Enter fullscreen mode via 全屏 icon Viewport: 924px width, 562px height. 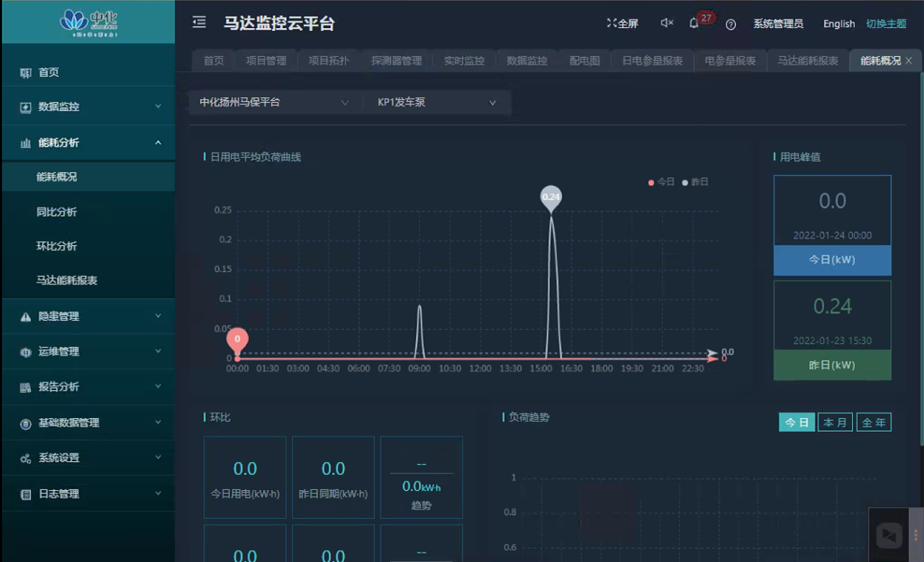click(x=622, y=24)
